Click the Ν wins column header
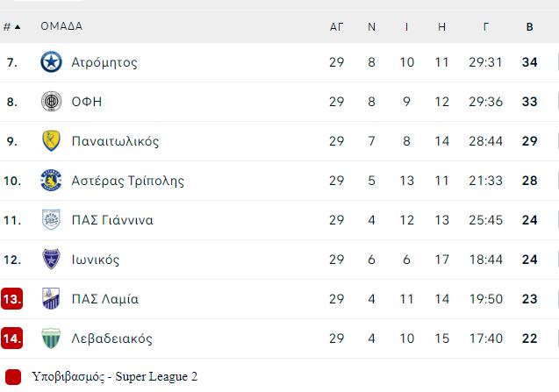Viewport: 559px width, 392px height. [371, 26]
